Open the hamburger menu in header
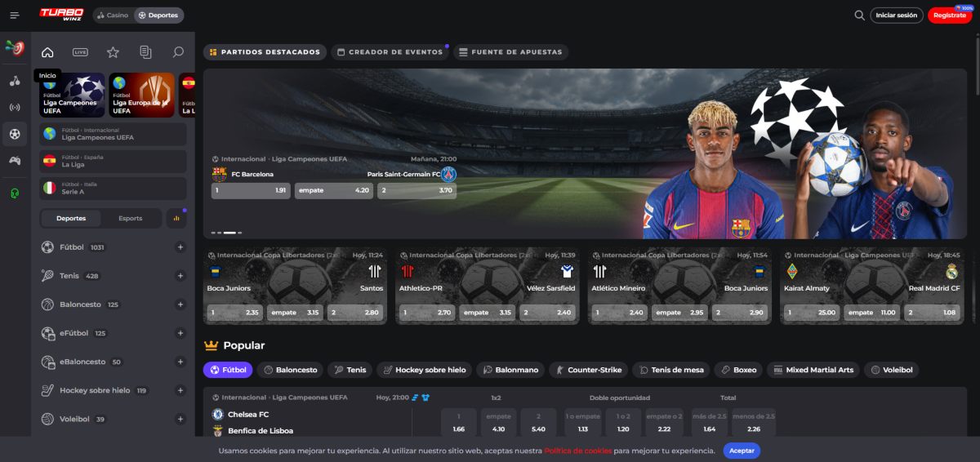 click(x=15, y=16)
